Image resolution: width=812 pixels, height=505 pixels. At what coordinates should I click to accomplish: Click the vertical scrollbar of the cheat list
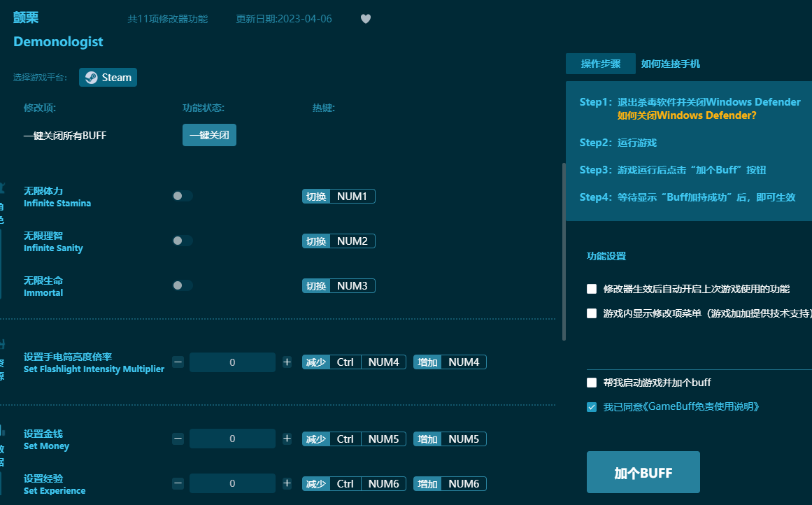pos(564,252)
